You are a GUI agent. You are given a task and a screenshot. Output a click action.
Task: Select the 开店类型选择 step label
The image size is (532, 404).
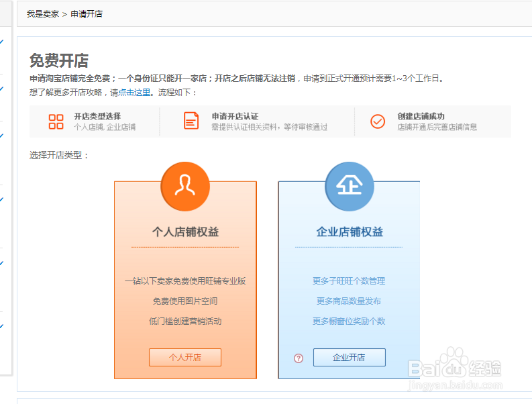pos(97,116)
